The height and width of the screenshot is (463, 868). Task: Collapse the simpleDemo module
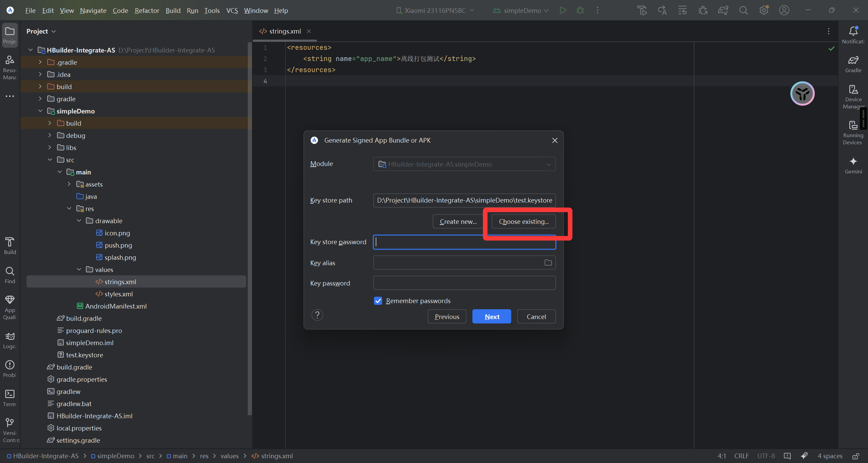pos(40,111)
